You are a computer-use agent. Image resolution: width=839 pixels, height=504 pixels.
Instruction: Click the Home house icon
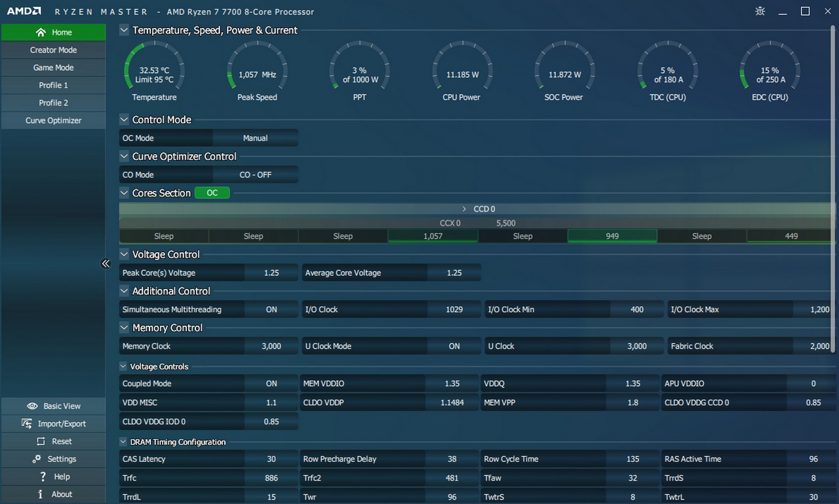click(x=41, y=32)
